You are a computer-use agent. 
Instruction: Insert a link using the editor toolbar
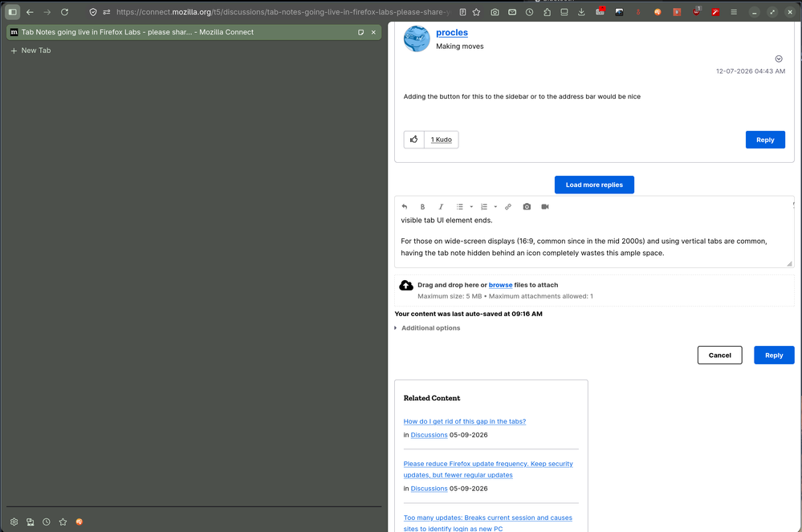(x=508, y=206)
